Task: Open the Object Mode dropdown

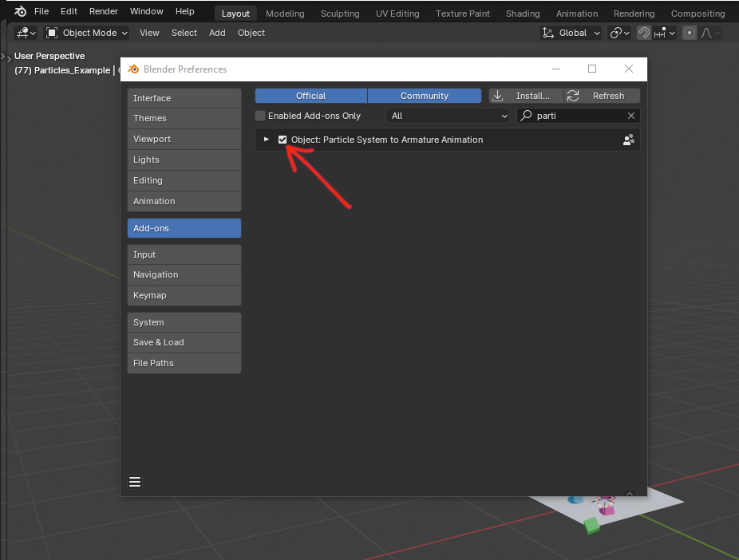Action: pyautogui.click(x=87, y=33)
